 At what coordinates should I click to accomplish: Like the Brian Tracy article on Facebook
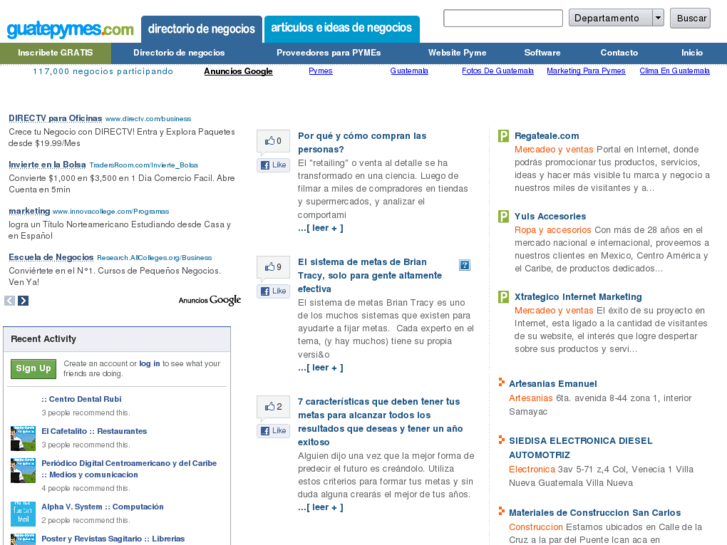(x=273, y=291)
